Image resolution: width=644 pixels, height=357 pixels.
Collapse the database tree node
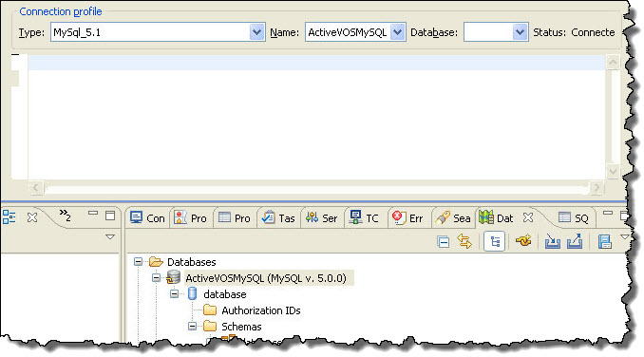coord(175,293)
